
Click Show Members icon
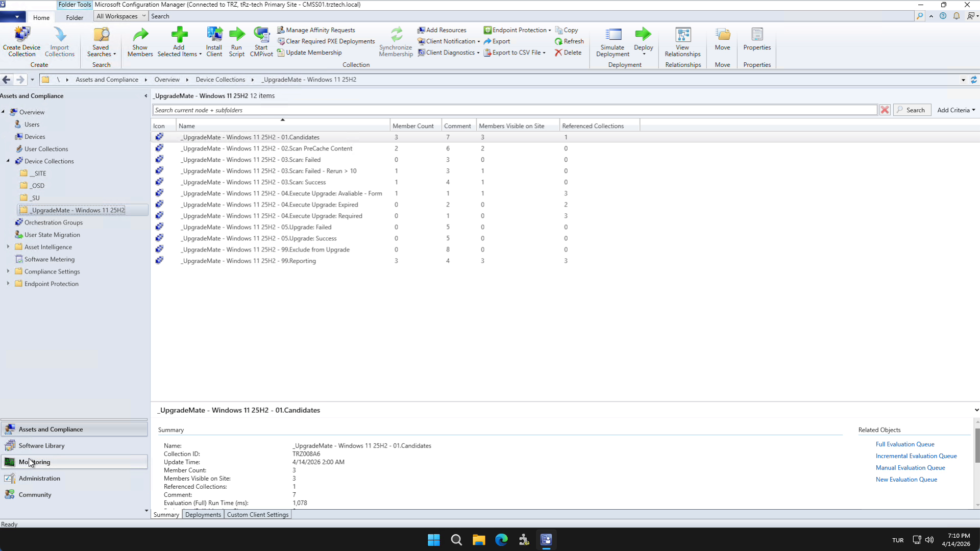(140, 41)
